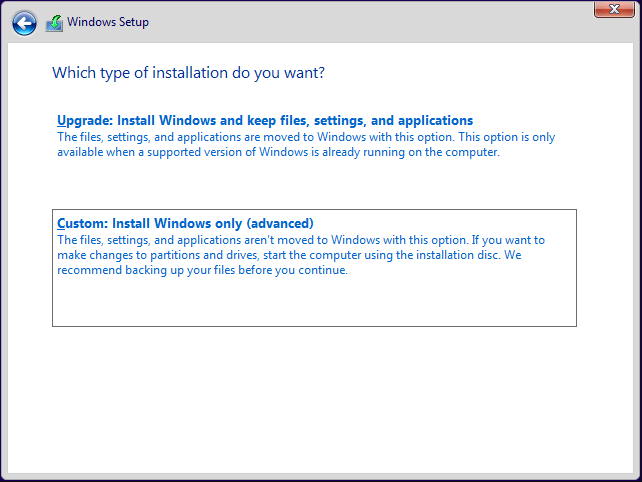The image size is (642, 482).
Task: Click 'We recommend backing up your files' sentence
Action: (200, 270)
